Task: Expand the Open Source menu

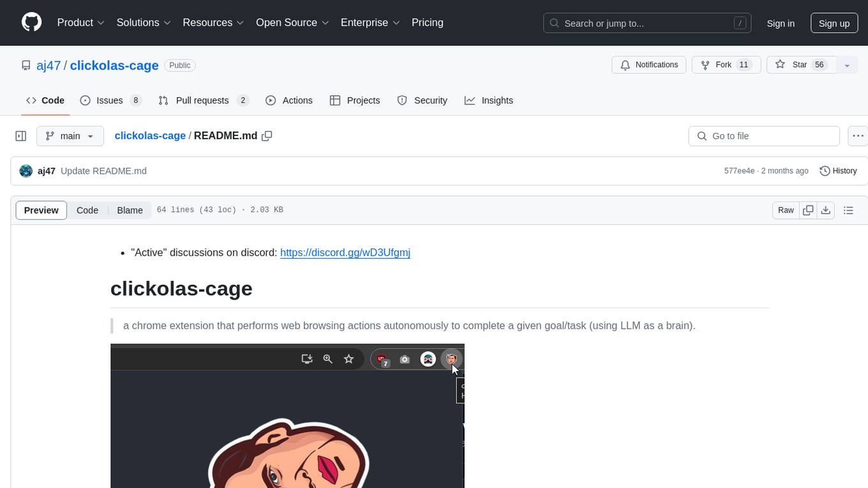Action: click(x=292, y=22)
